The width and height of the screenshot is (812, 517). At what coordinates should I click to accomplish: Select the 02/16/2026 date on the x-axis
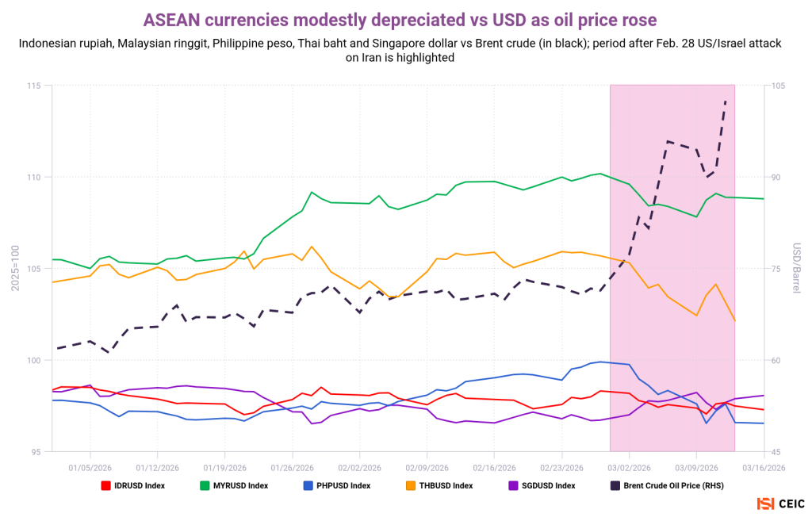(494, 467)
